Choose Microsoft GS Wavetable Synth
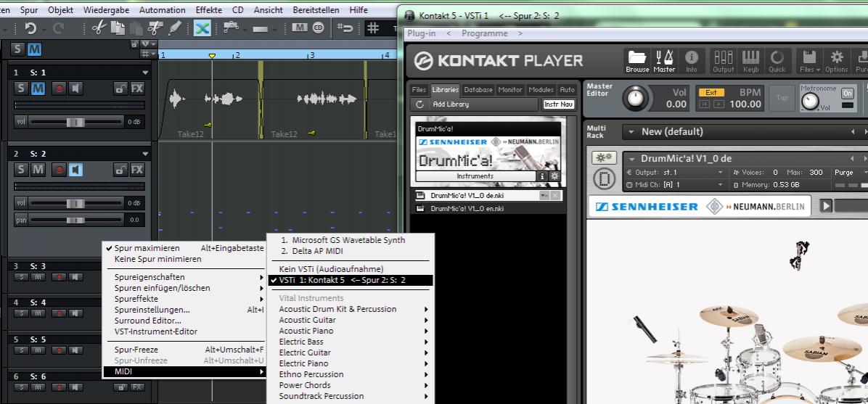This screenshot has width=868, height=404. tap(349, 240)
